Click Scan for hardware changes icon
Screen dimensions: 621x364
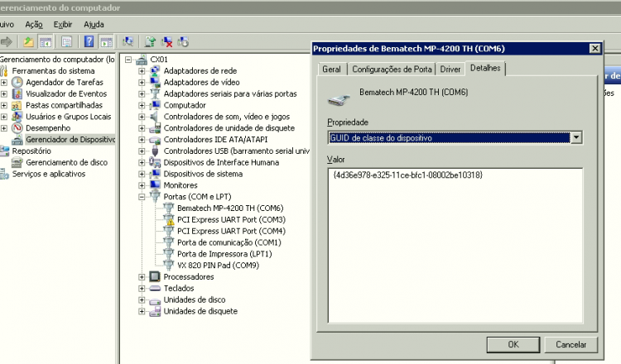tap(128, 41)
